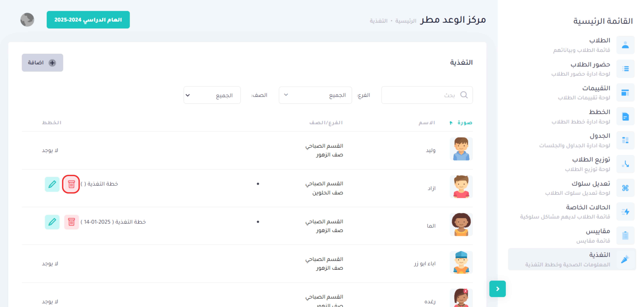Viewport: 644px width, 307px height.
Task: Click the name الما
Action: (431, 226)
